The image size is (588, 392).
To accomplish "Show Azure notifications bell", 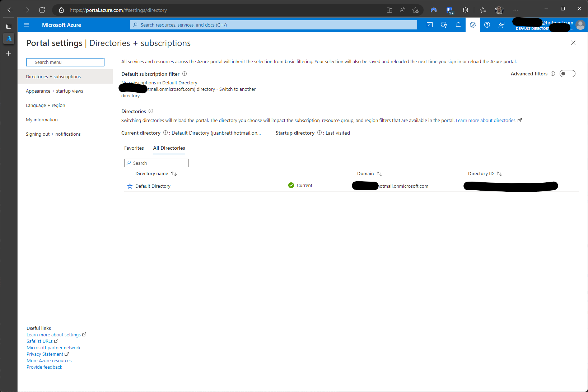I will point(458,25).
